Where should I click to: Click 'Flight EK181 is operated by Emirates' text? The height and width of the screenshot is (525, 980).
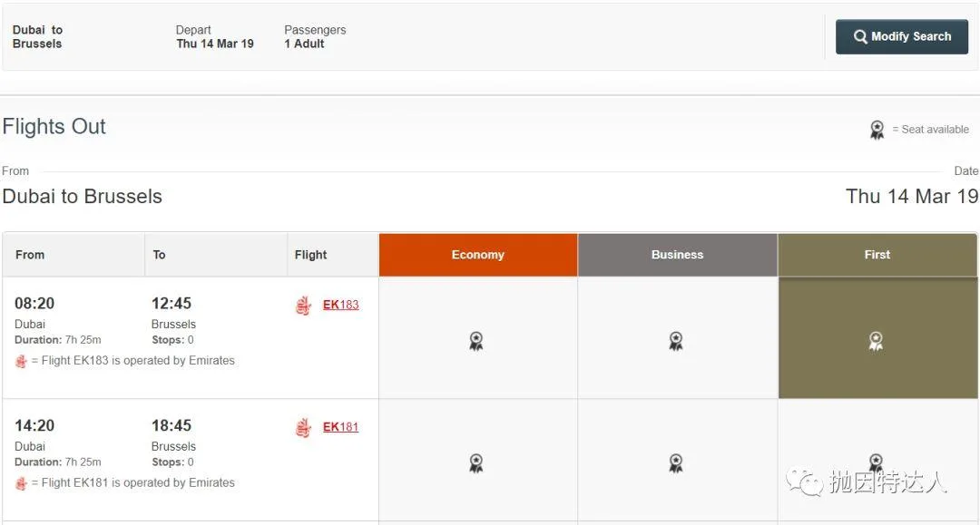pos(138,482)
